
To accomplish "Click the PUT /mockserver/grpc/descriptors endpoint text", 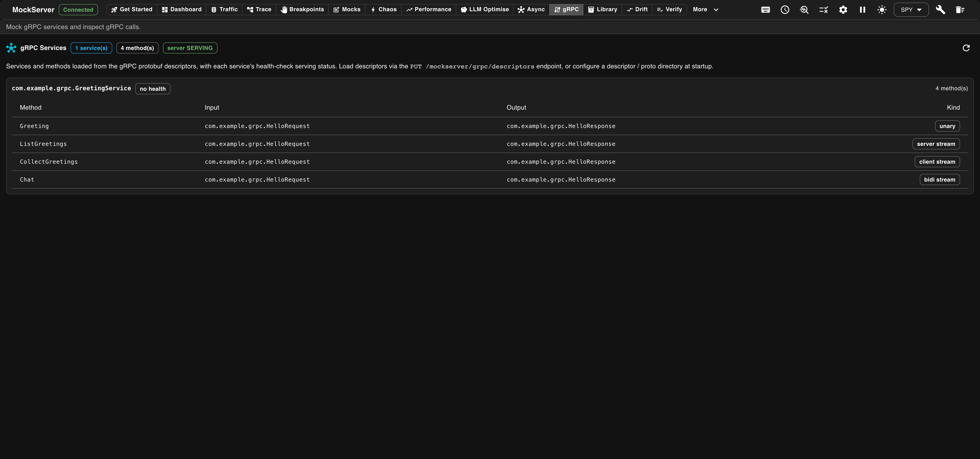I will click(x=472, y=67).
